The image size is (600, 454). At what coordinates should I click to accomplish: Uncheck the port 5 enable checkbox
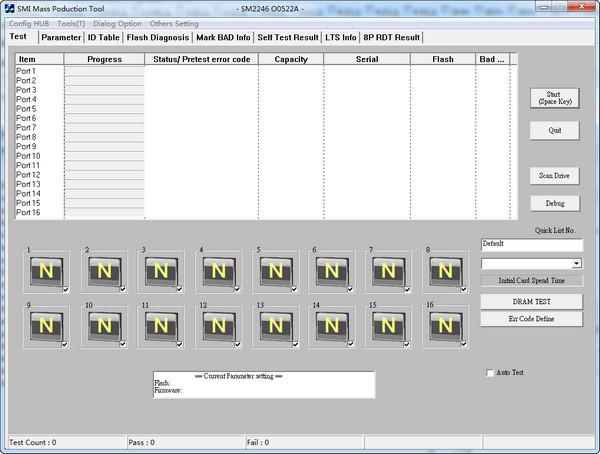coord(294,289)
